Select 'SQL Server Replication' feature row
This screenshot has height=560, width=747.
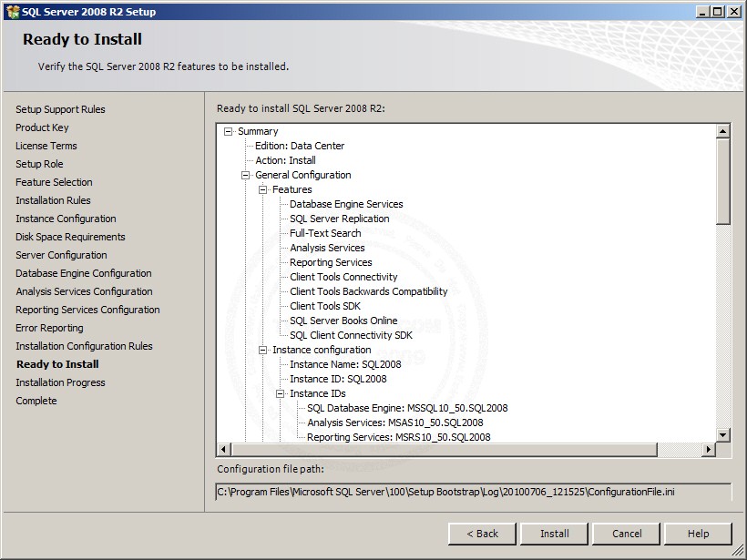pyautogui.click(x=339, y=219)
